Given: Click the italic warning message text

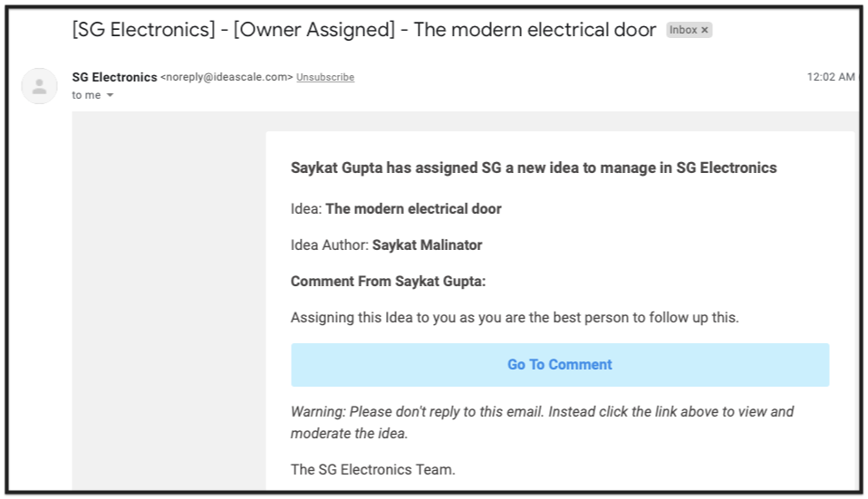Looking at the screenshot, I should tap(542, 422).
